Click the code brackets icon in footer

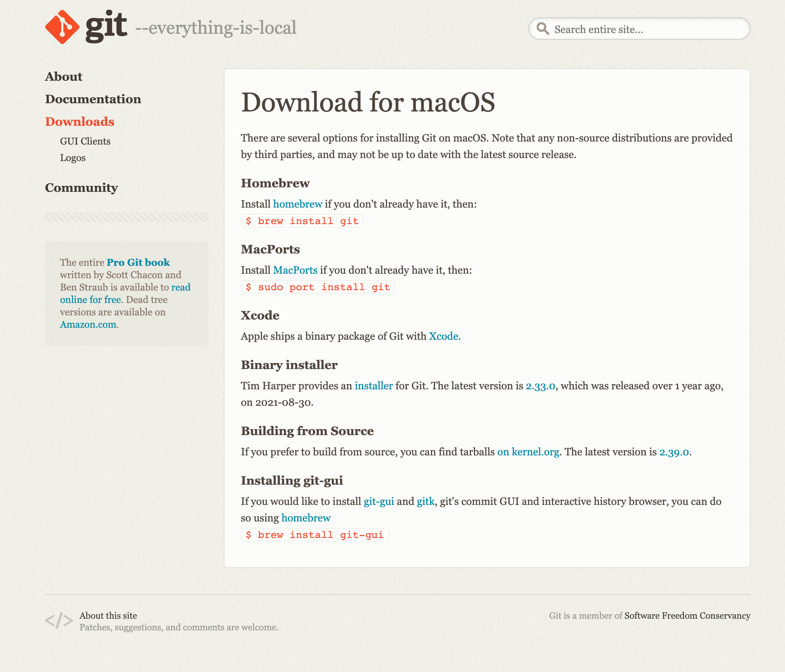click(x=59, y=621)
